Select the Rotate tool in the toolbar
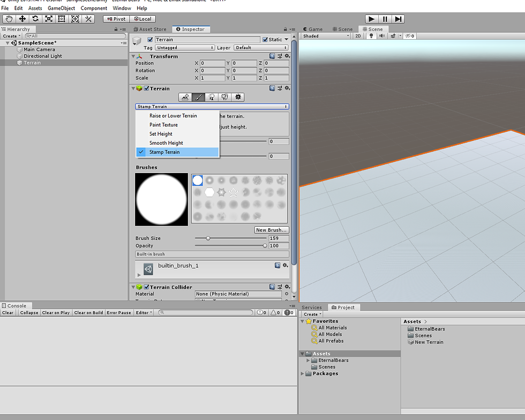525x420 pixels. 35,19
